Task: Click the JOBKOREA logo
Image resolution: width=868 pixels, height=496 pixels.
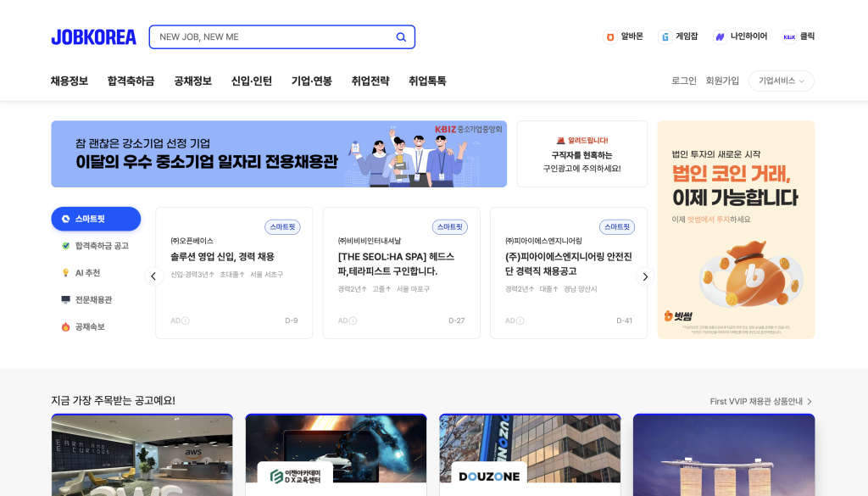Action: (x=93, y=36)
